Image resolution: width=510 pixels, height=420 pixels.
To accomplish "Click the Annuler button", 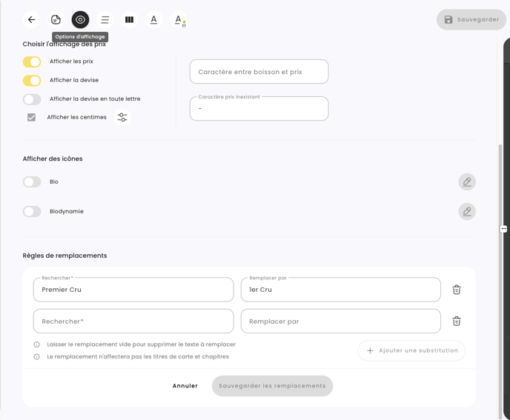I will click(x=185, y=386).
